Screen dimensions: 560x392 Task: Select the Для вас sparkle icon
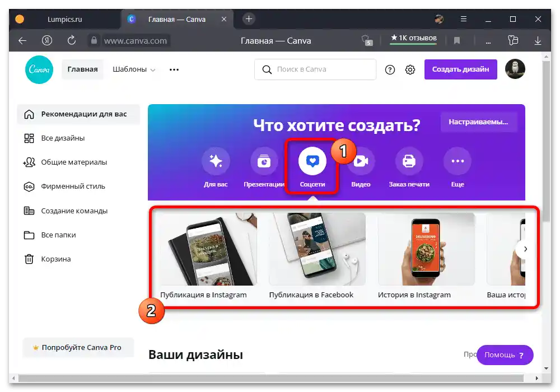tap(216, 161)
